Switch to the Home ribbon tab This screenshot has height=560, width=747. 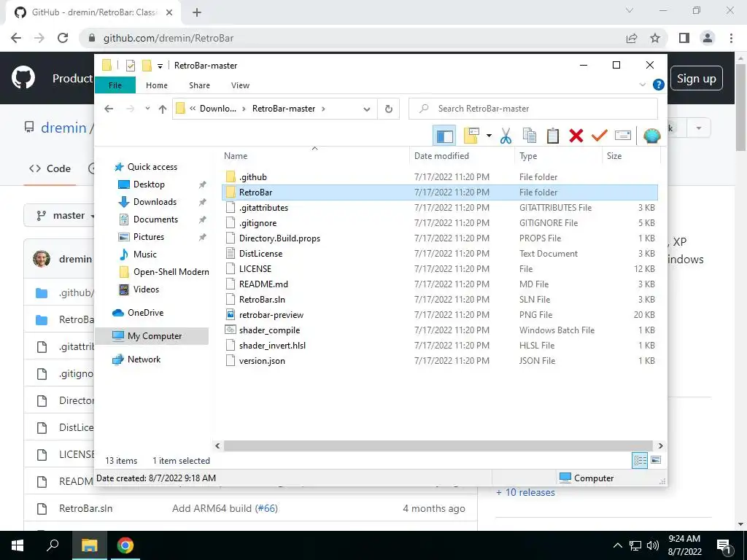157,85
